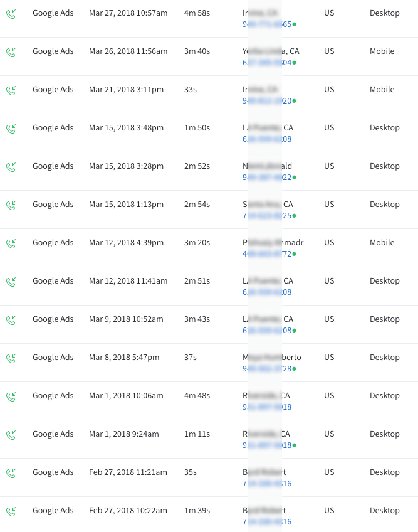This screenshot has width=418, height=532.
Task: Open the phone number for the Mar 1 9:24am call
Action: (x=267, y=445)
